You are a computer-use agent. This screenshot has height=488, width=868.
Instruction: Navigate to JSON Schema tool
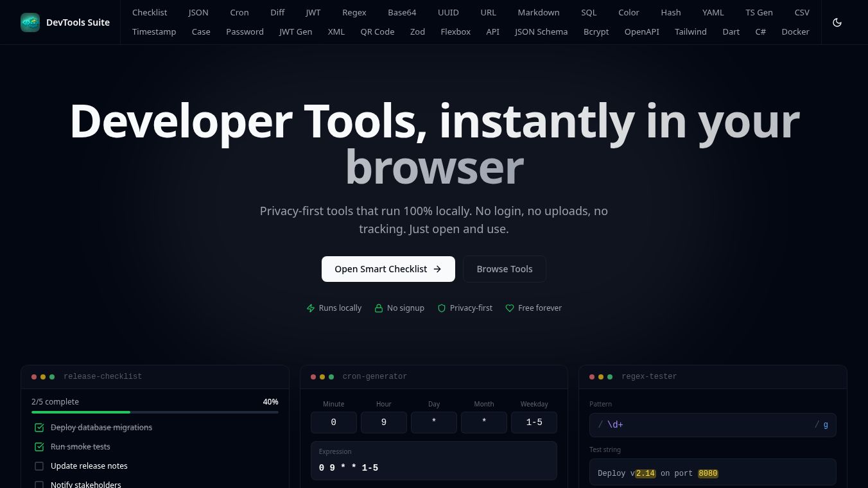tap(541, 31)
